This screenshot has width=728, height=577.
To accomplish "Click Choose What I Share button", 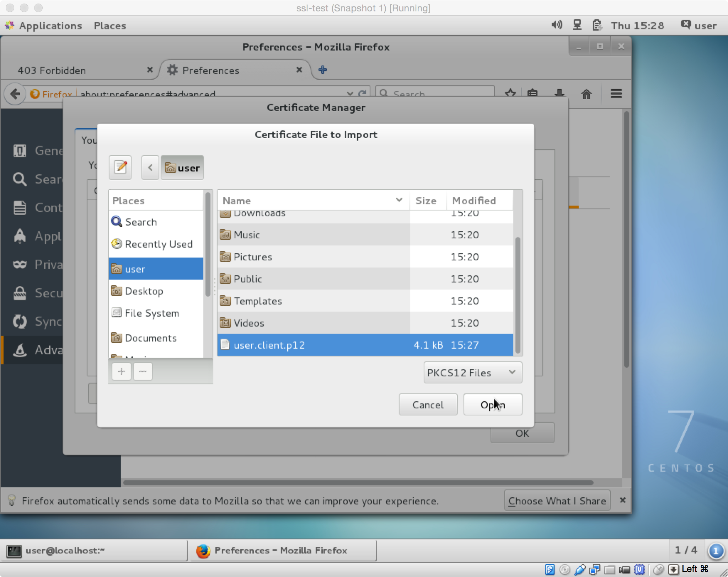I will [557, 501].
